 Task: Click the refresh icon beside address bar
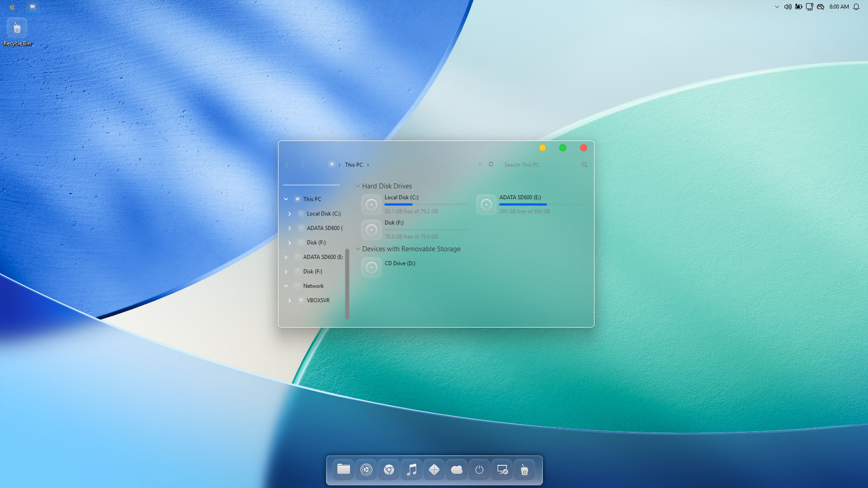pos(491,164)
